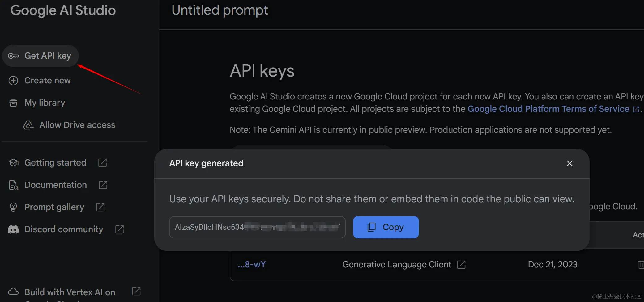Close the API key generated dialog
The height and width of the screenshot is (302, 644).
coord(569,163)
